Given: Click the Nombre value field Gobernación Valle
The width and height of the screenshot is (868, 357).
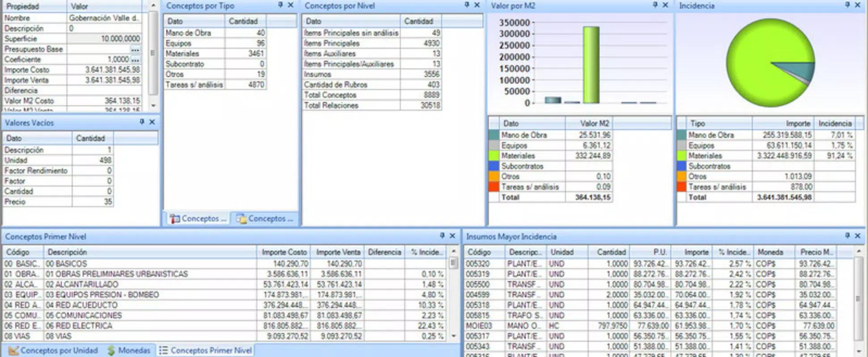Looking at the screenshot, I should tap(104, 18).
